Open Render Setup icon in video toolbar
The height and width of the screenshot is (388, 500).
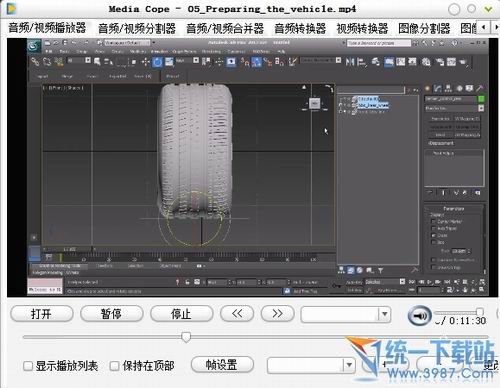(439, 62)
